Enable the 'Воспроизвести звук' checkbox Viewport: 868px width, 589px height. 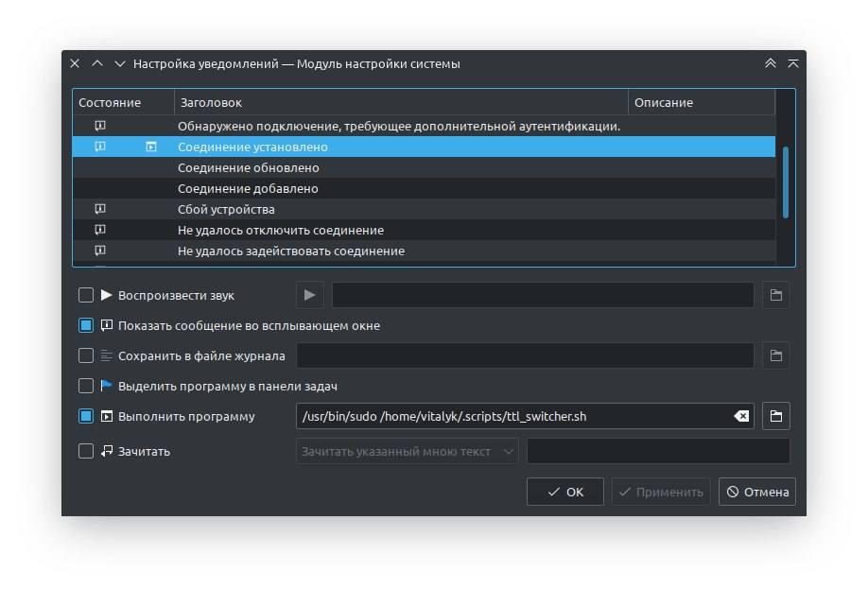(86, 295)
